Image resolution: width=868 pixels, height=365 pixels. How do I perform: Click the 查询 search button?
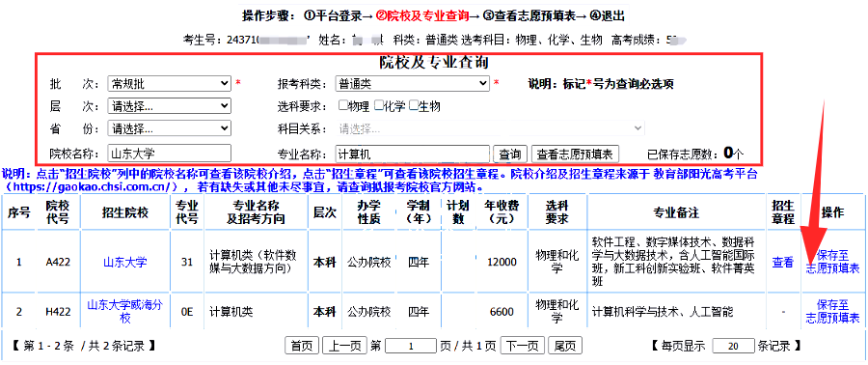coord(510,154)
